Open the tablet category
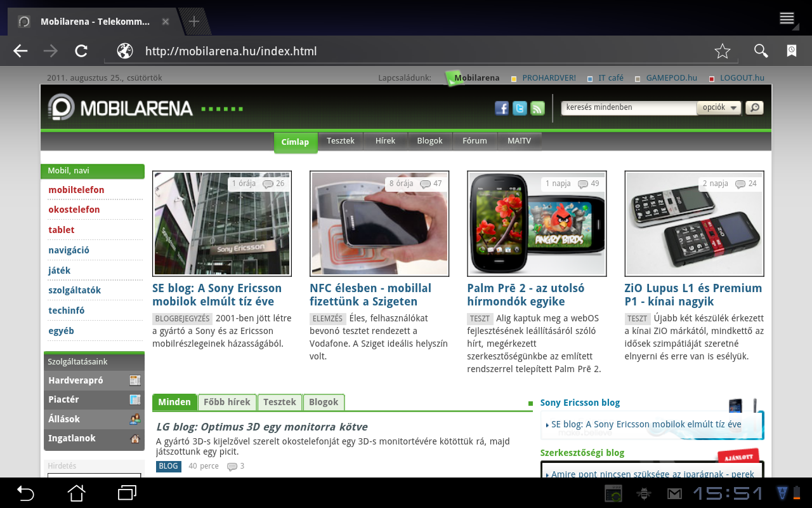This screenshot has width=812, height=508. click(62, 230)
